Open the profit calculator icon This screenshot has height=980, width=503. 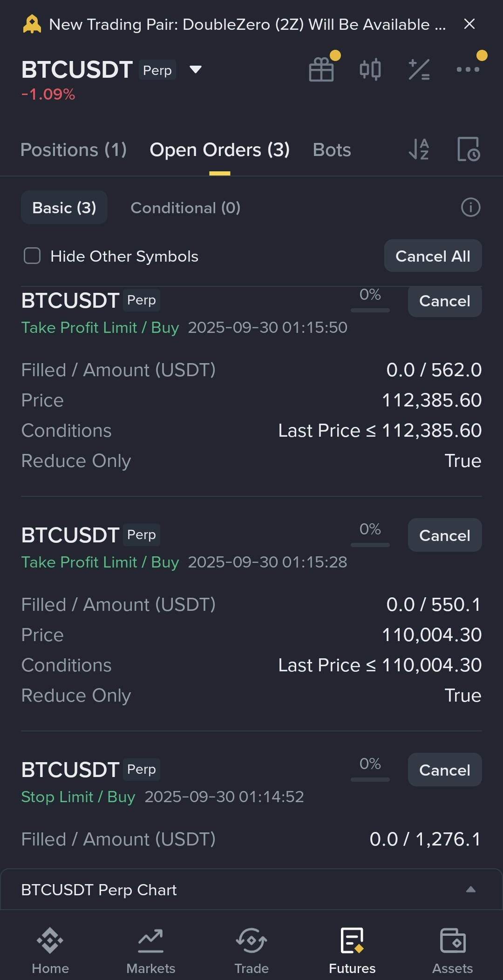(419, 70)
